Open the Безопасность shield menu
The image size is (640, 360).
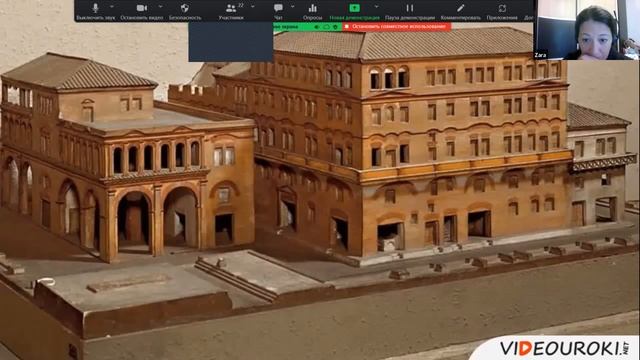point(185,11)
